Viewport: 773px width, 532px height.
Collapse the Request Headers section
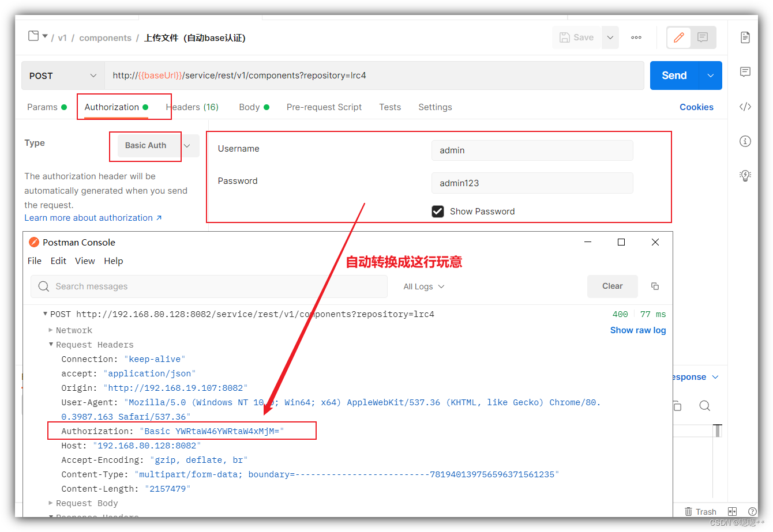51,345
